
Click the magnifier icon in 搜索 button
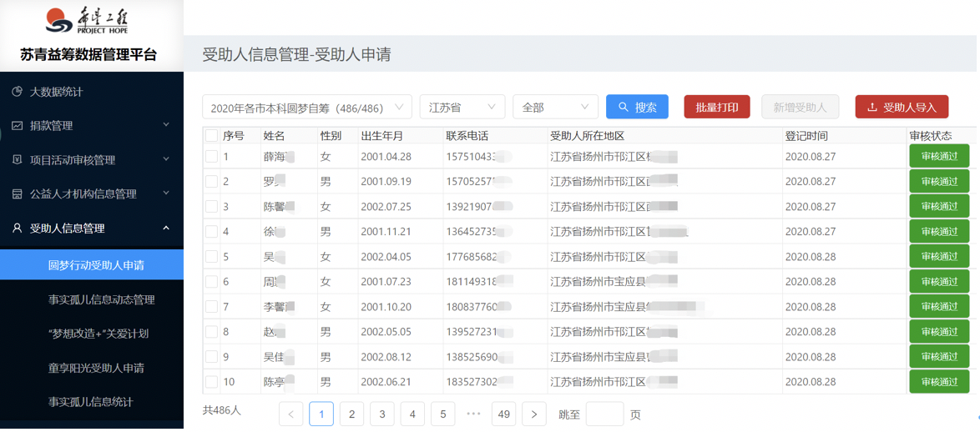click(x=623, y=107)
